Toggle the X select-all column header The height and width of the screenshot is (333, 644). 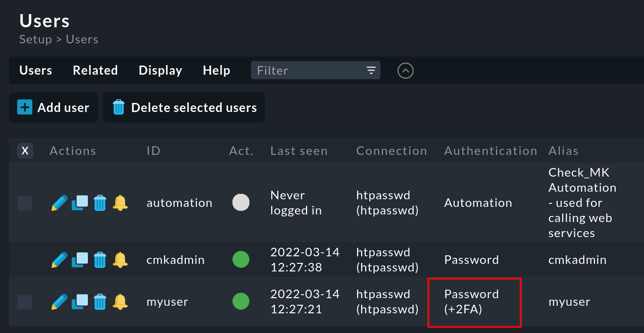[25, 150]
